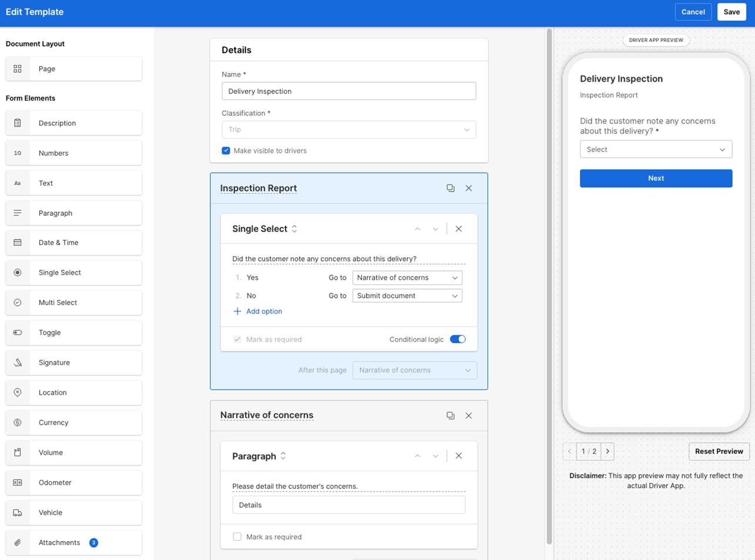
Task: Click the Signature element label
Action: pos(54,363)
